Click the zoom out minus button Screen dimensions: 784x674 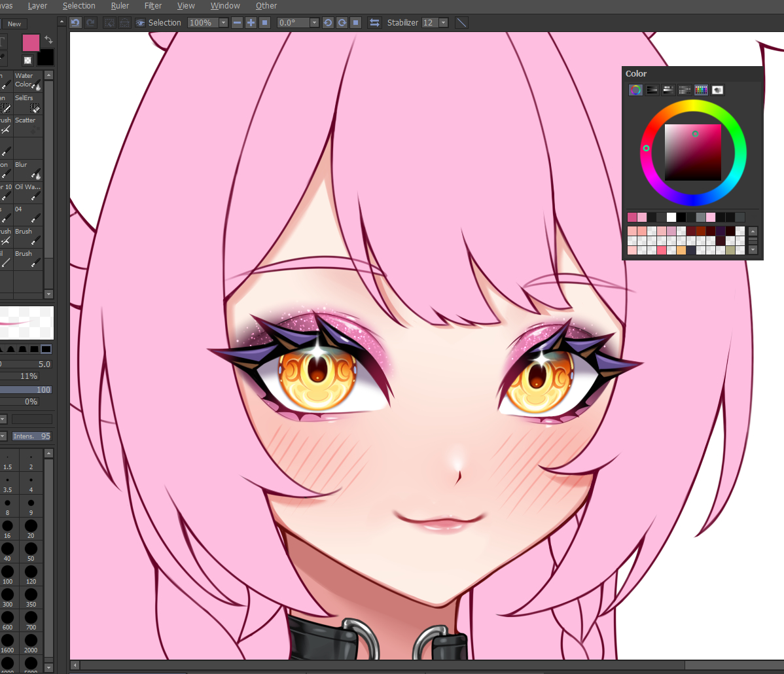tap(237, 23)
